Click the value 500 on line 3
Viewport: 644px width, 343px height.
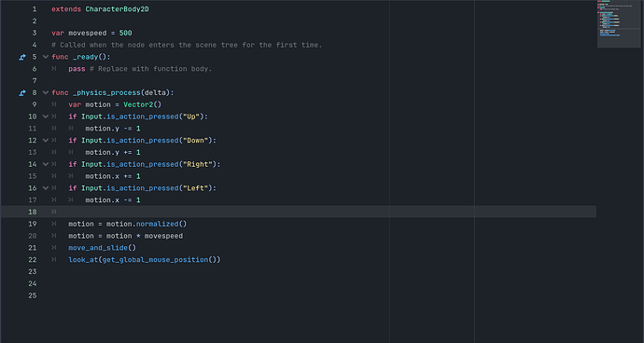tap(126, 33)
